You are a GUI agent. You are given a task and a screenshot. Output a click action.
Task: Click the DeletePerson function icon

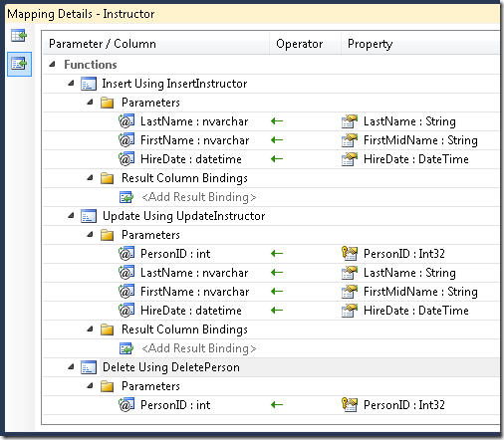pos(89,367)
